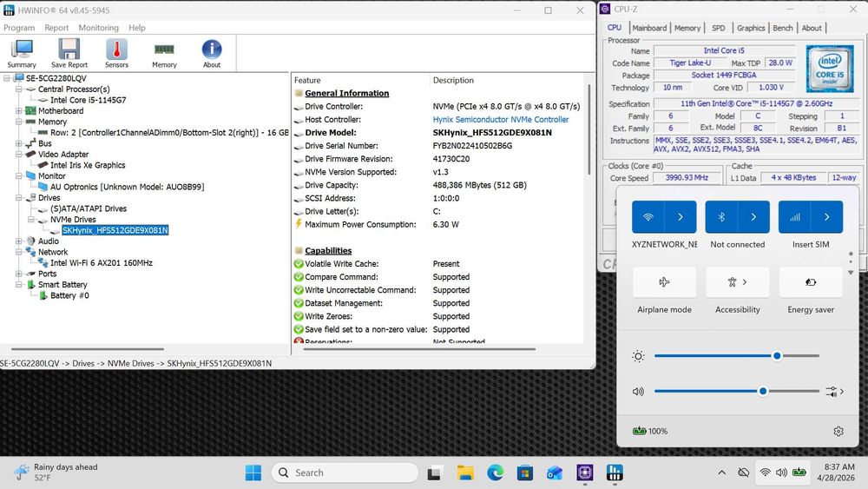Screen dimensions: 868x489
Task: Adjust the brightness slider
Action: coord(737,356)
